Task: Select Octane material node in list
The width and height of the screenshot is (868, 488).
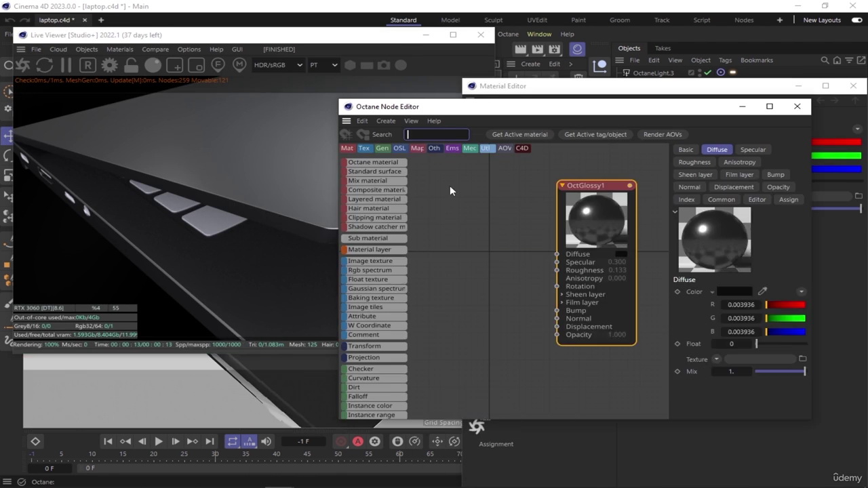Action: point(374,162)
